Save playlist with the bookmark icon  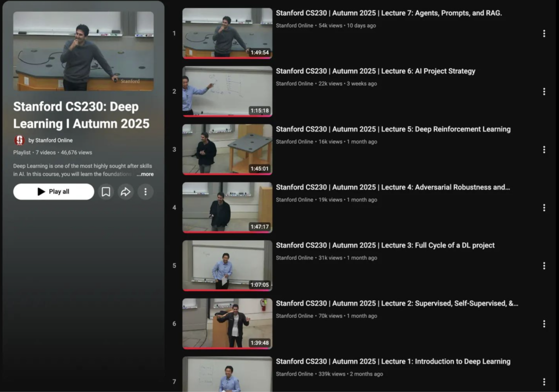coord(106,192)
